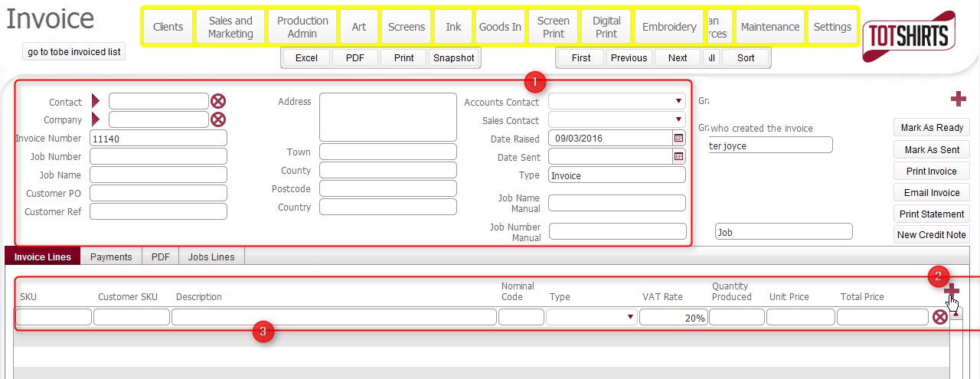Viewport: 980px width, 379px height.
Task: Click the Invoice Number input field
Action: click(158, 139)
